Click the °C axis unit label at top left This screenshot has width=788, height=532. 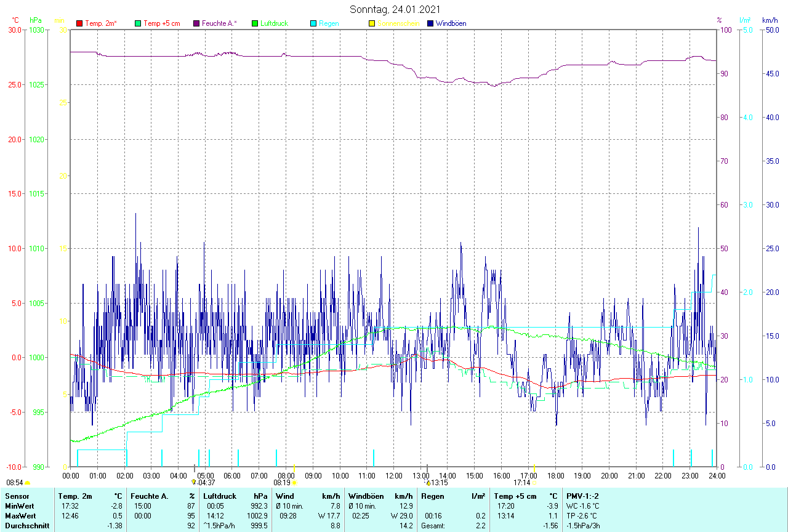(x=15, y=20)
